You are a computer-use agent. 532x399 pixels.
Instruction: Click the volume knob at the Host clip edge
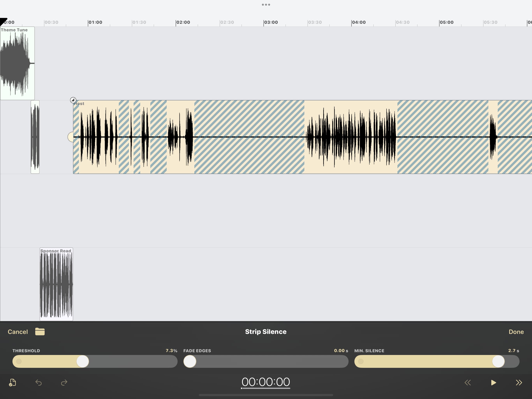70,137
